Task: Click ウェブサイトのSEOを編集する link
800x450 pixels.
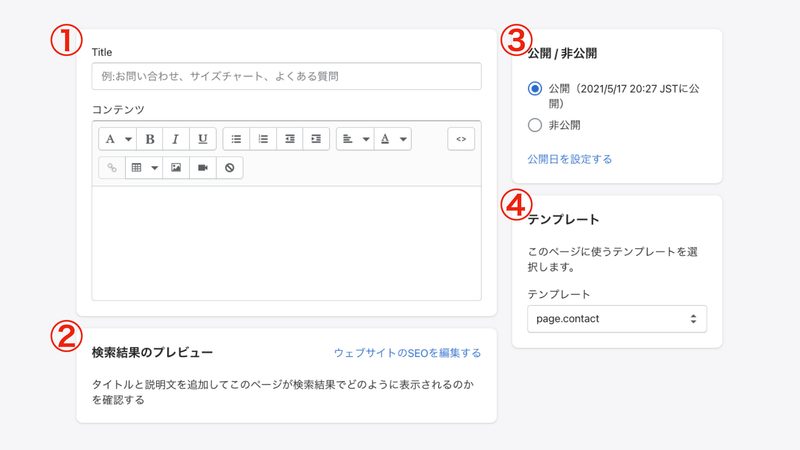Action: (407, 353)
